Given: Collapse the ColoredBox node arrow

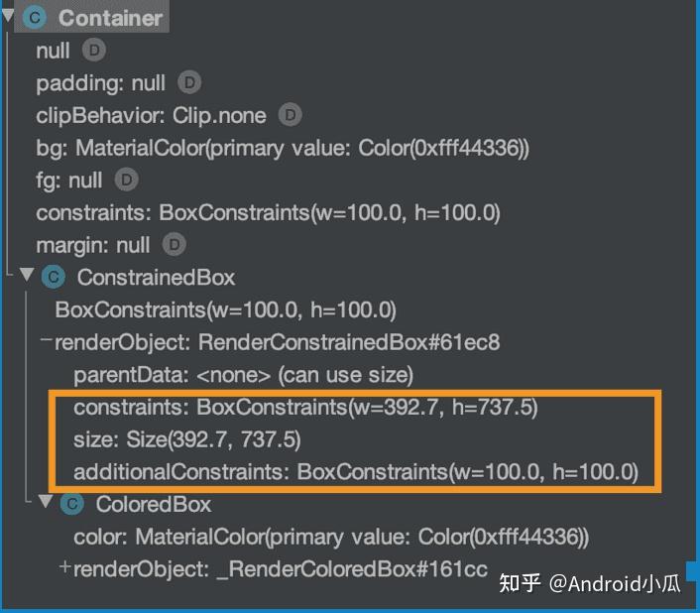Looking at the screenshot, I should point(46,501).
